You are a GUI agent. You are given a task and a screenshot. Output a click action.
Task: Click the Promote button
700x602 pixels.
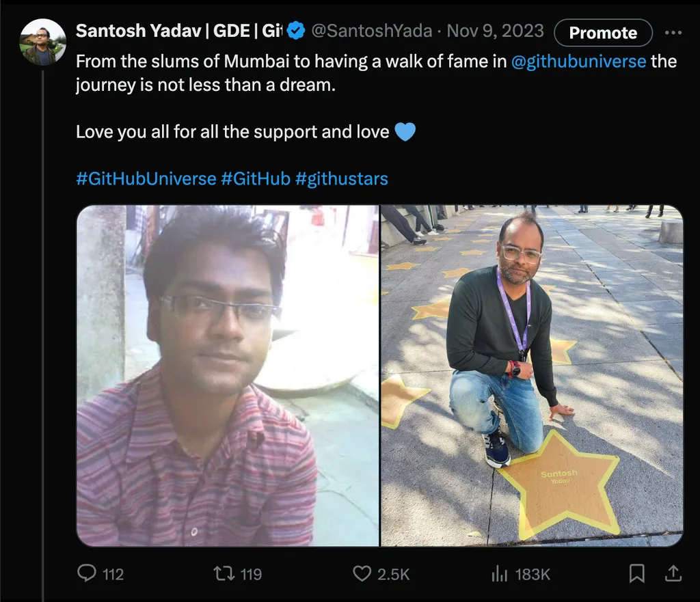[603, 33]
